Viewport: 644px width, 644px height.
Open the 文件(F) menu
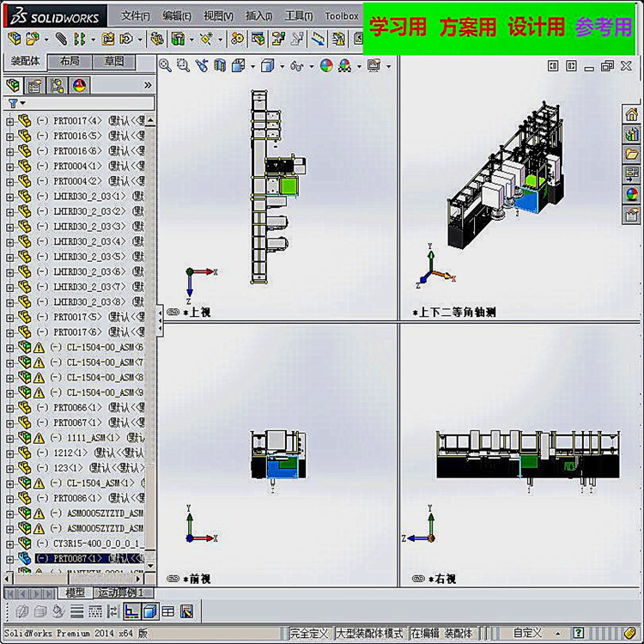click(136, 16)
